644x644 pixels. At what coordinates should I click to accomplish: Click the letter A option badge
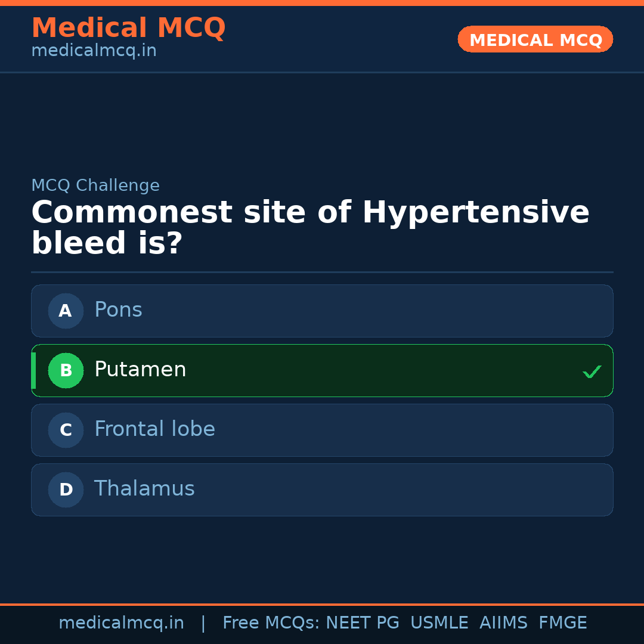point(66,311)
